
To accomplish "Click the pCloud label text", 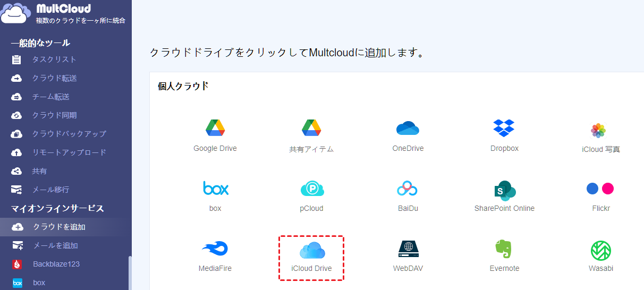I will tap(311, 208).
